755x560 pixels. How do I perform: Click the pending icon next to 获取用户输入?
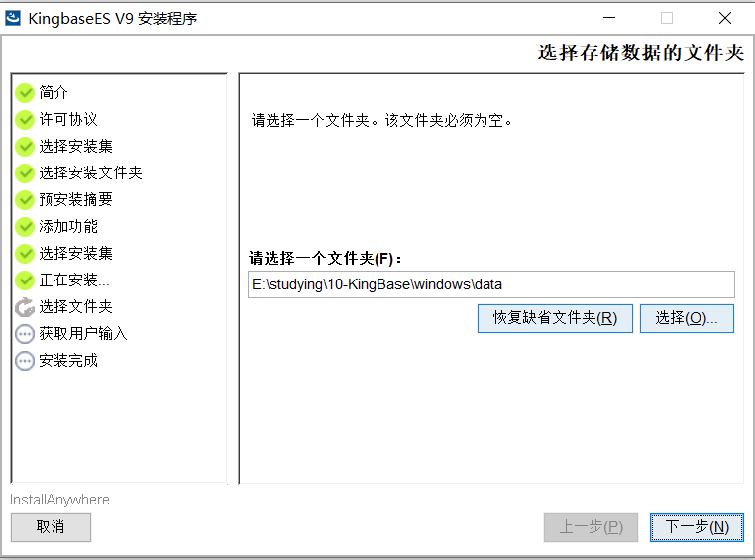click(x=25, y=334)
